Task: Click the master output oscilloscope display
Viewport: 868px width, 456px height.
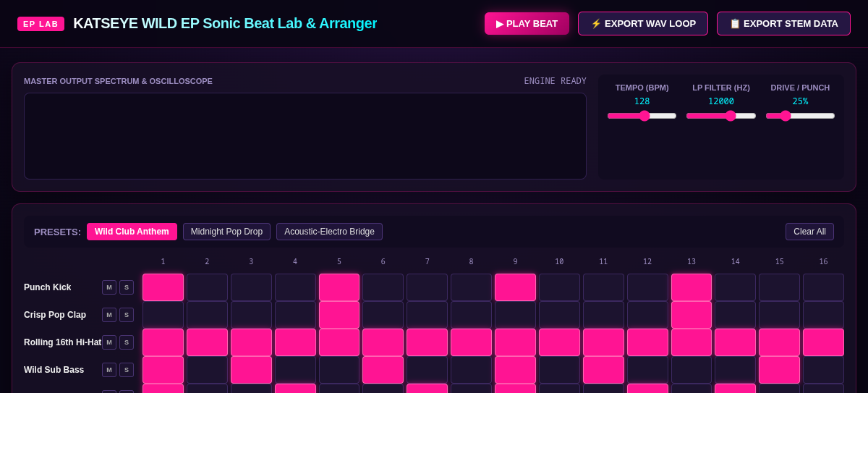Action: 305,136
